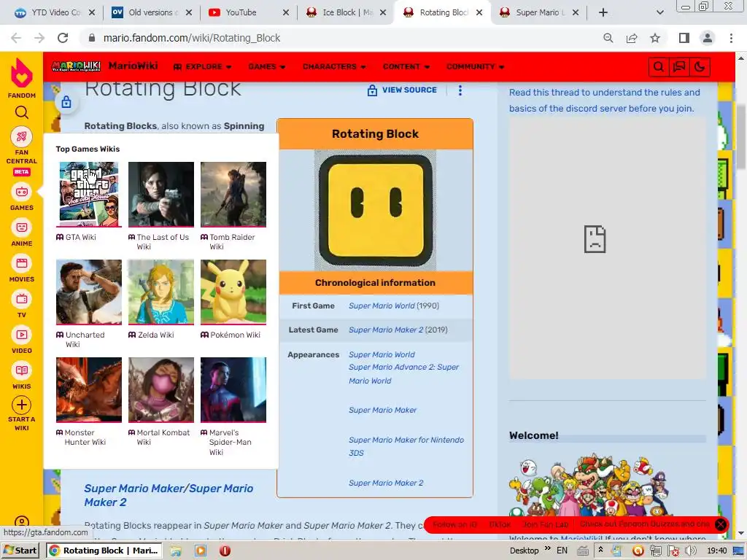Expand the GAMES dropdown in wiki header
This screenshot has height=560, width=747.
click(267, 66)
